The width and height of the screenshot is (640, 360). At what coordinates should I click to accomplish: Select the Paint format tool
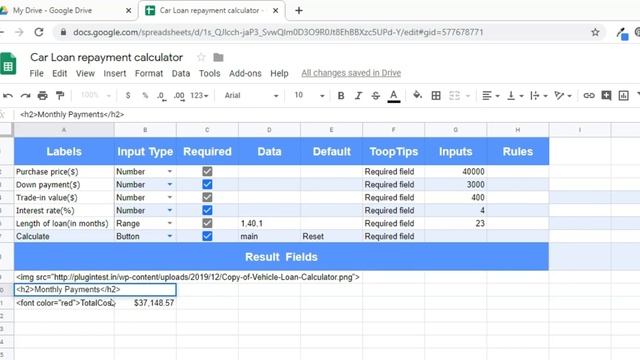[x=60, y=96]
